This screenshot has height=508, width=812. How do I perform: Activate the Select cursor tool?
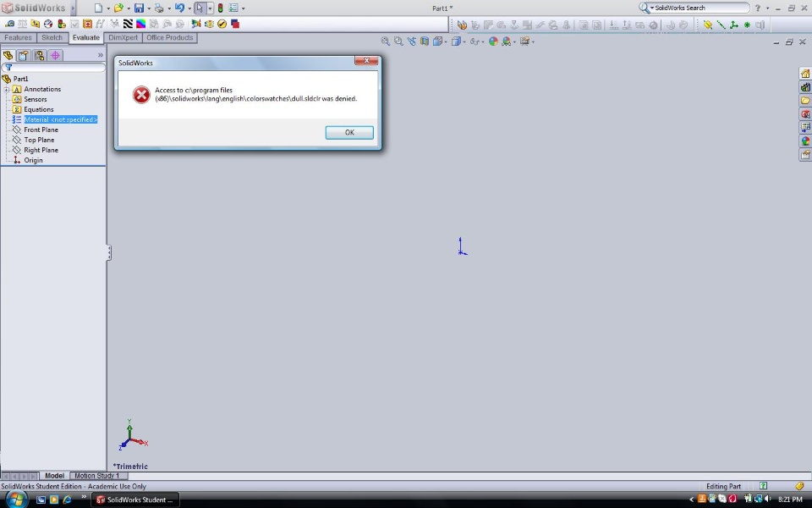tap(200, 8)
